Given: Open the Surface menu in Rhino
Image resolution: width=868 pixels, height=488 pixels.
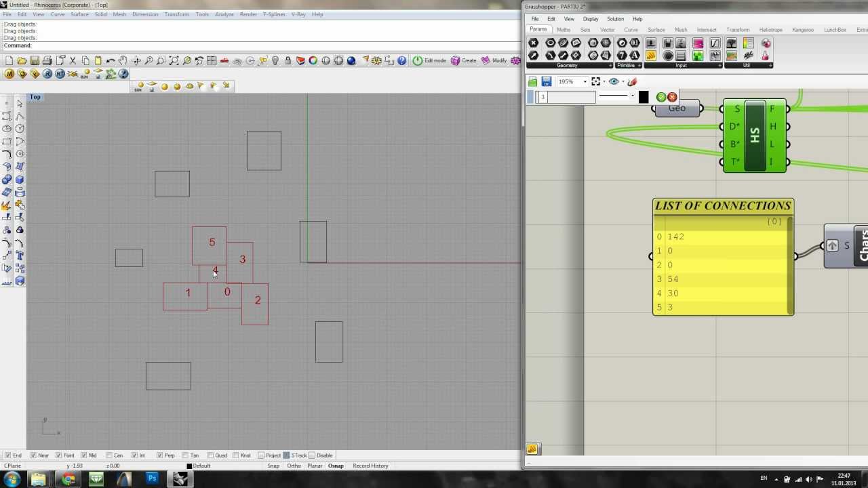Looking at the screenshot, I should tap(79, 14).
